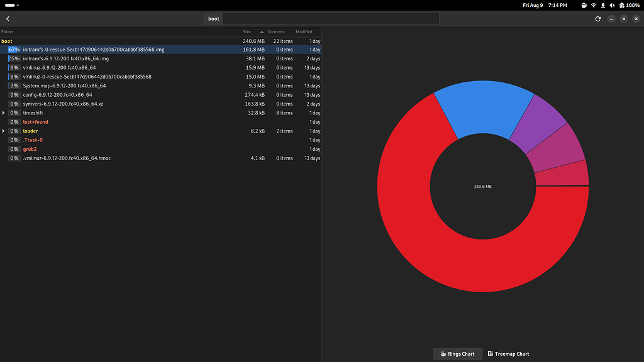Switch to the Treemap Chart view

[x=509, y=354]
